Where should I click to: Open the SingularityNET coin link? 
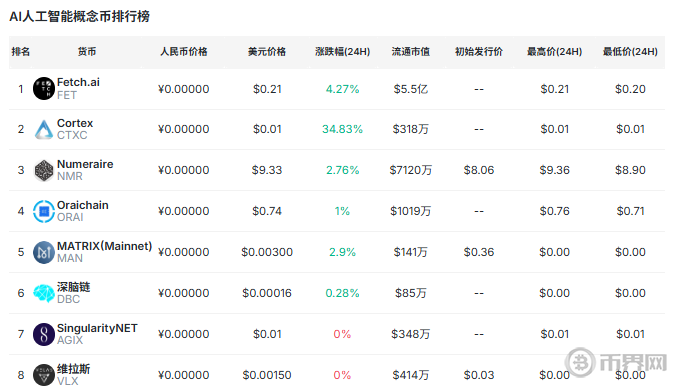point(97,328)
